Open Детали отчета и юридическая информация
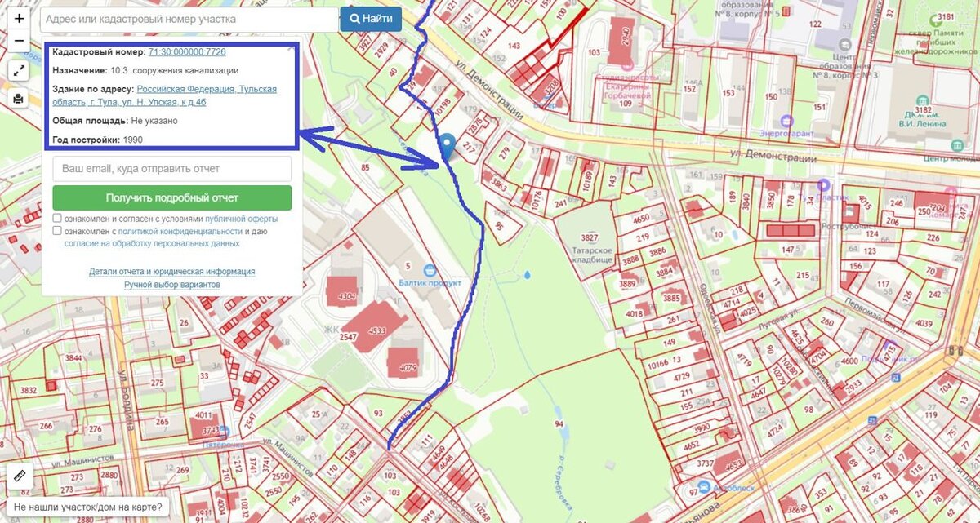Viewport: 980px width, 523px height. coord(171,272)
